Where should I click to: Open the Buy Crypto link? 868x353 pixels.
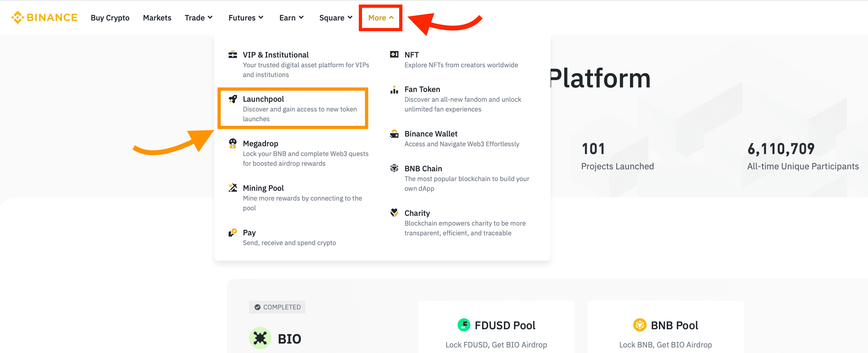point(110,18)
